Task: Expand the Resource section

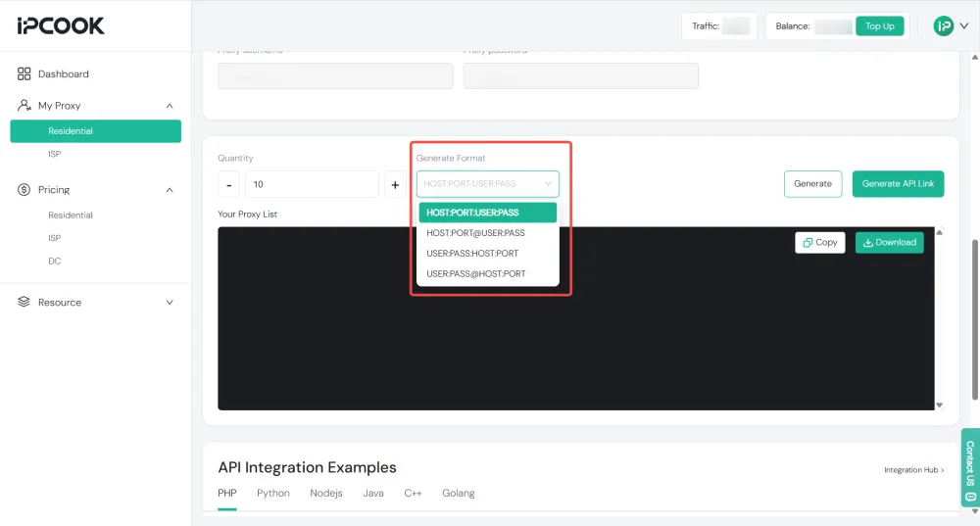Action: tap(170, 303)
